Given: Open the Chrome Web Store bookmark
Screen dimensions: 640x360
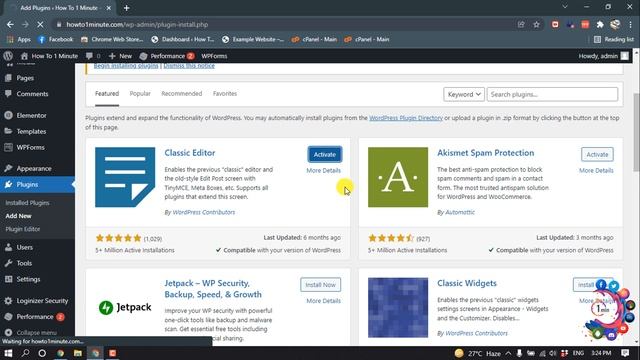Looking at the screenshot, I should point(112,40).
